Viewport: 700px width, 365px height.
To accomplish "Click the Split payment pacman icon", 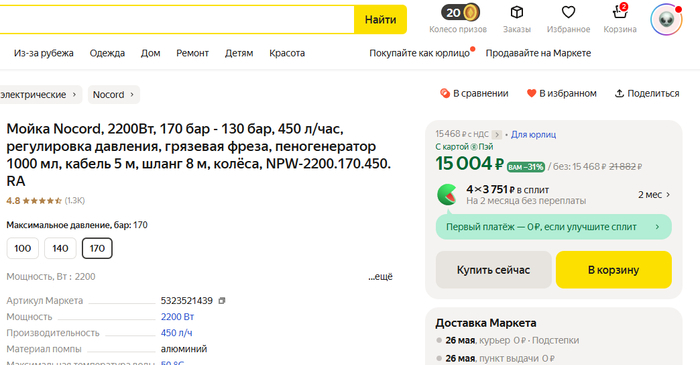I will click(x=447, y=195).
